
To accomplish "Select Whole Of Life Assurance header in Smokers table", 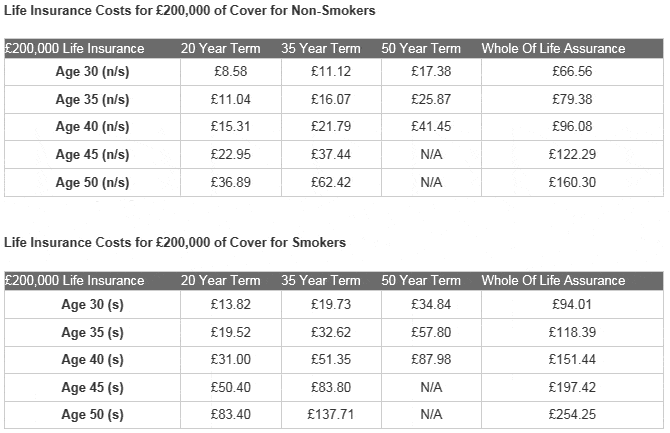I will (x=553, y=280).
